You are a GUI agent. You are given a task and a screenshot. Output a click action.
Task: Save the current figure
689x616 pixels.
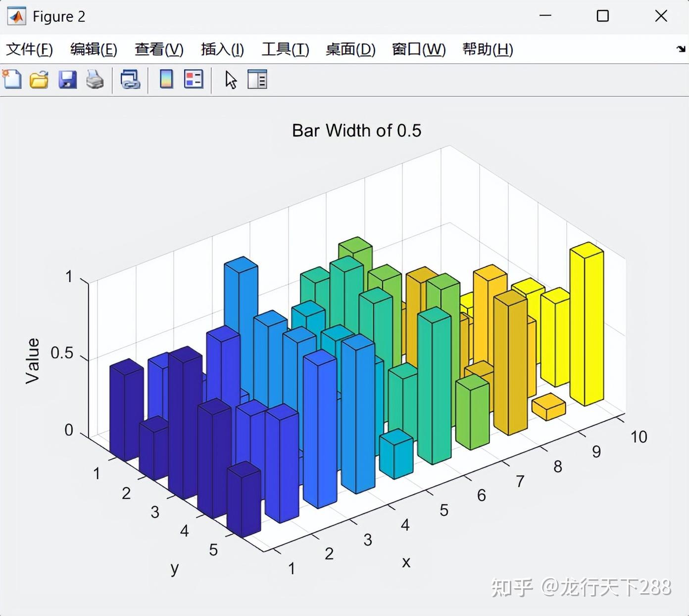(x=67, y=79)
